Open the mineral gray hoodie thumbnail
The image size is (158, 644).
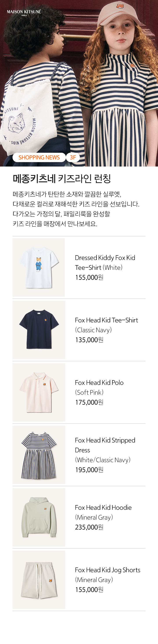click(39, 517)
